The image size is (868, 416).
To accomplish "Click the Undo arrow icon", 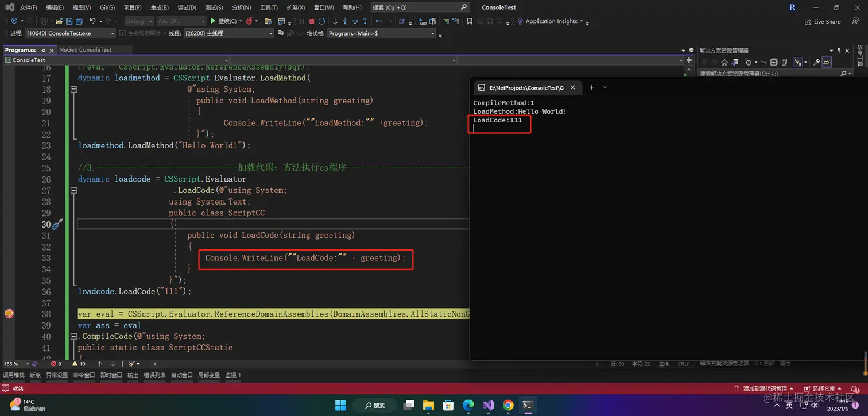I will pos(92,21).
